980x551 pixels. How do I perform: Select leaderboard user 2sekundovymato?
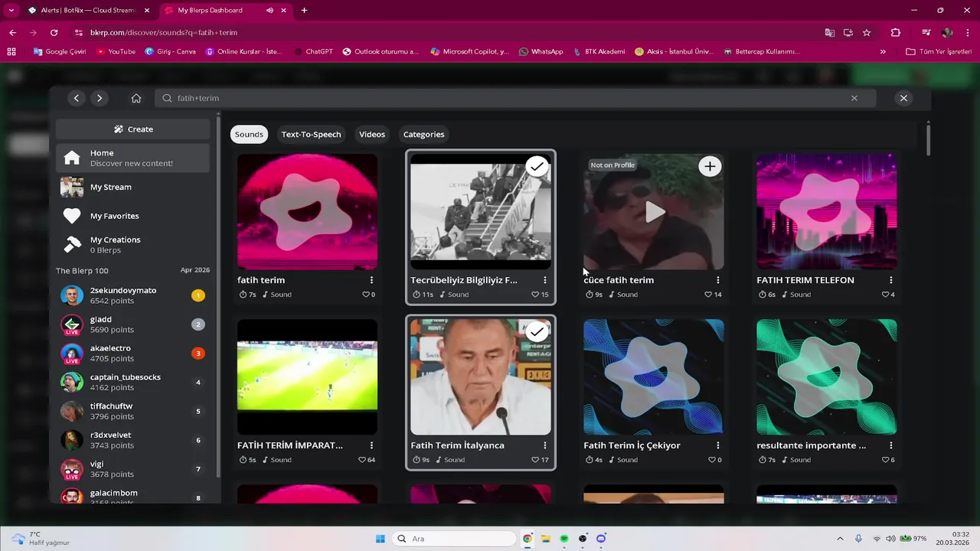132,295
